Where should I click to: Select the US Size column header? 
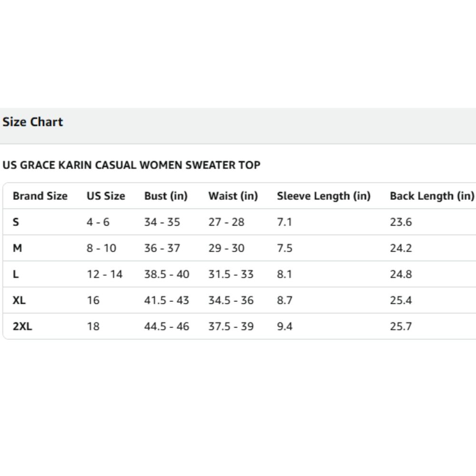coord(106,196)
